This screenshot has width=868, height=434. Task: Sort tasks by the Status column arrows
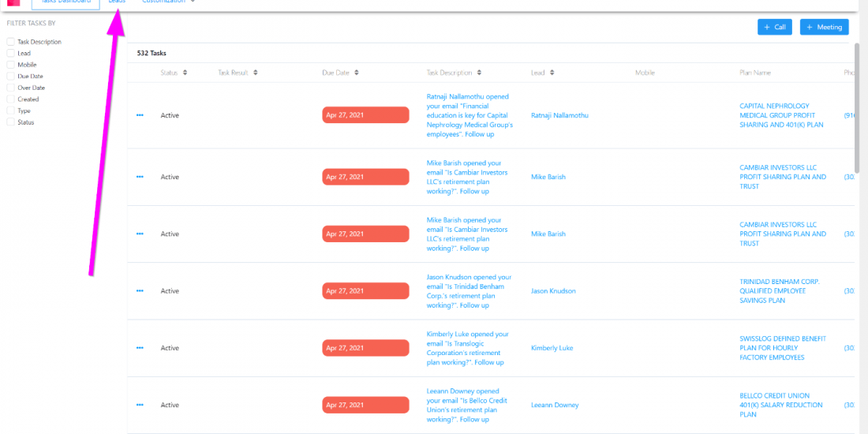pos(185,73)
